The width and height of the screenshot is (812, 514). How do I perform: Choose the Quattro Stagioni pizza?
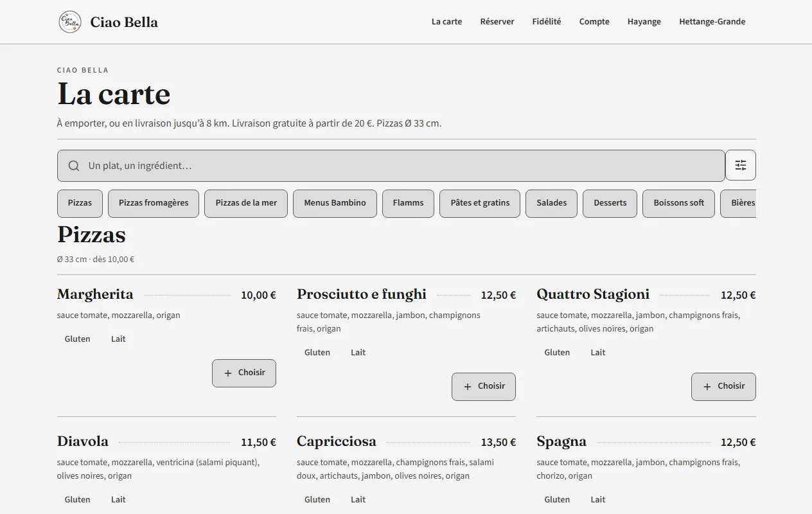723,386
